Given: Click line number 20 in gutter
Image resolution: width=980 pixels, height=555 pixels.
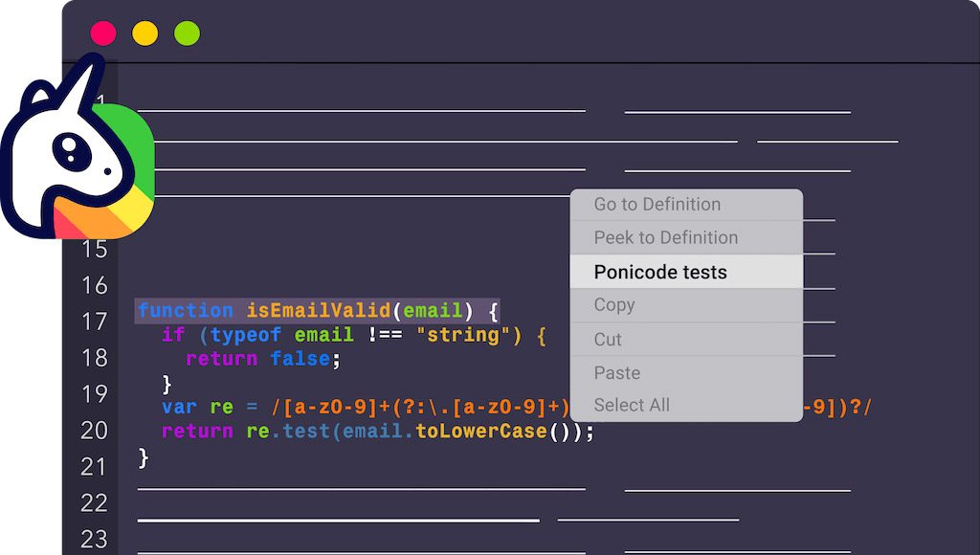Looking at the screenshot, I should tap(95, 430).
